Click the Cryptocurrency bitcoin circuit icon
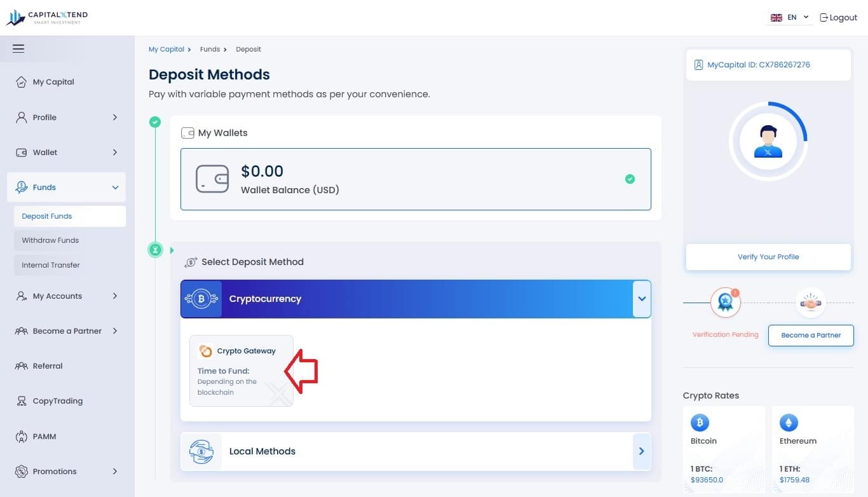The width and height of the screenshot is (868, 497). pos(201,299)
